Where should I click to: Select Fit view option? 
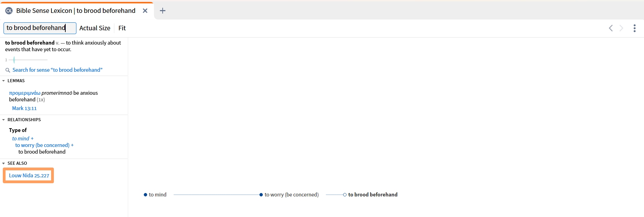click(x=122, y=28)
